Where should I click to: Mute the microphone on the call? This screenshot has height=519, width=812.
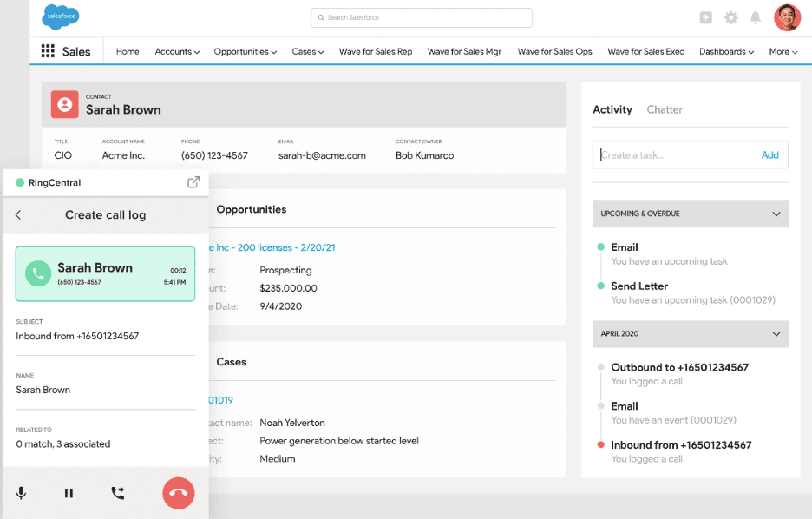(21, 493)
